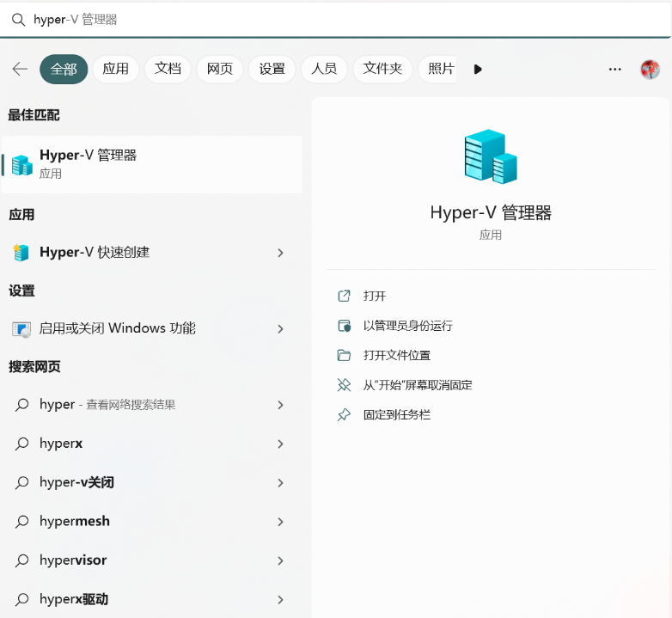Image resolution: width=672 pixels, height=618 pixels.
Task: Switch to the 照片 filter tab
Action: [438, 69]
